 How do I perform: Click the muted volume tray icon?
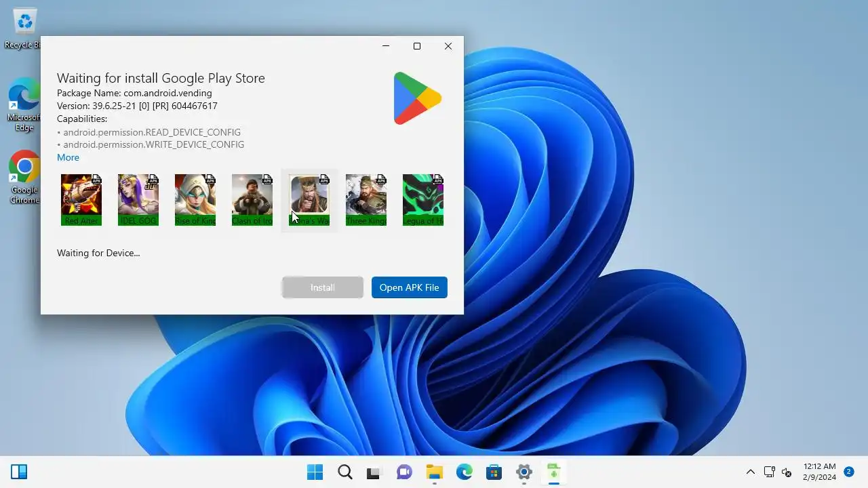(x=787, y=472)
